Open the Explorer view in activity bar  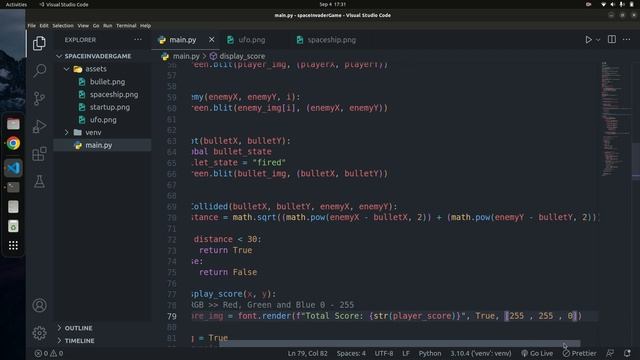[39, 43]
